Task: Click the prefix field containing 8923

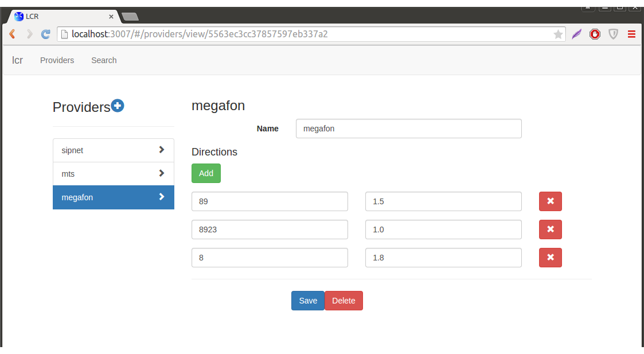Action: [x=270, y=229]
